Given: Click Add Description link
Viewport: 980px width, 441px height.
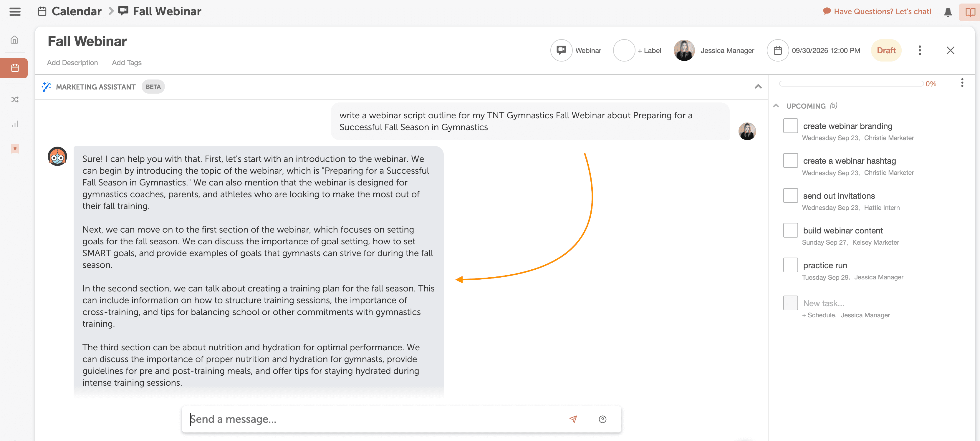Looking at the screenshot, I should pos(72,62).
